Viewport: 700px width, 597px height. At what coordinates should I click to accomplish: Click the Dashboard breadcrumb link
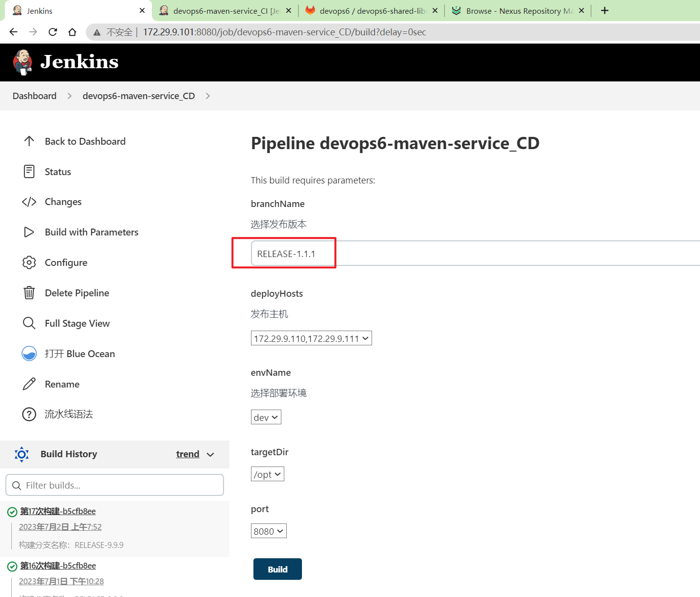pyautogui.click(x=34, y=96)
